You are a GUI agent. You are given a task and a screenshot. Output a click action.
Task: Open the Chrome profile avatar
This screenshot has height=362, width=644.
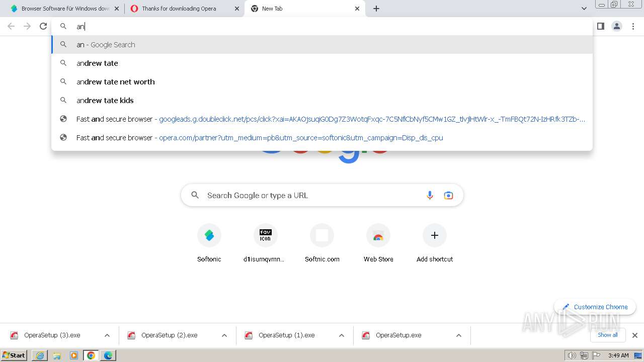click(617, 26)
